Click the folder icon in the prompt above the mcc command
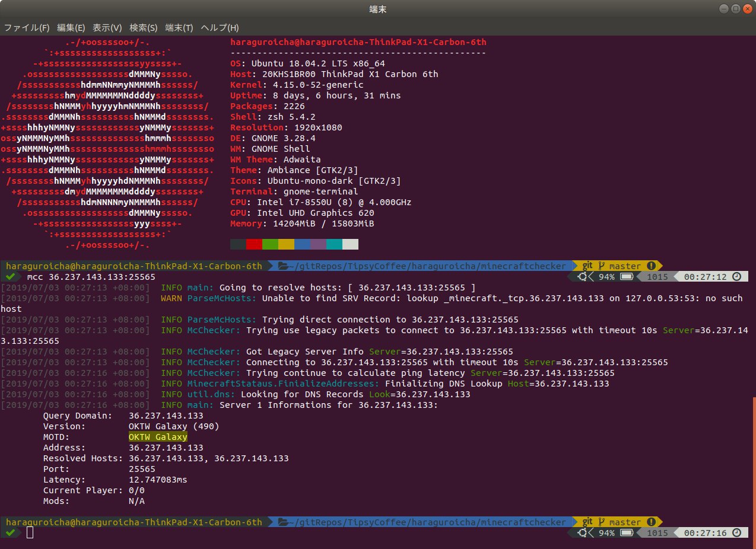 coord(283,266)
